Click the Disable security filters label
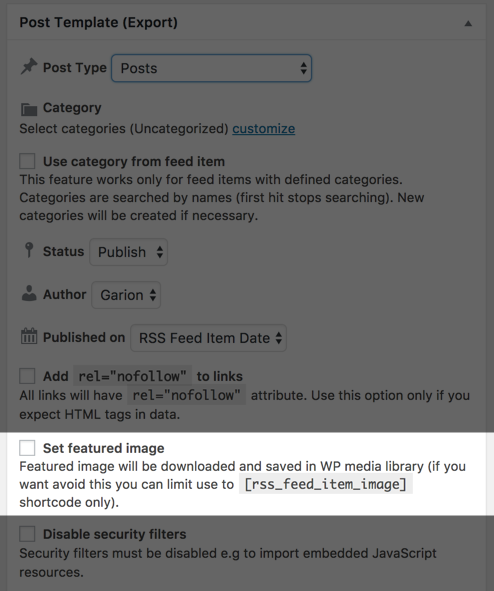Viewport: 494px width, 591px height. [x=115, y=534]
